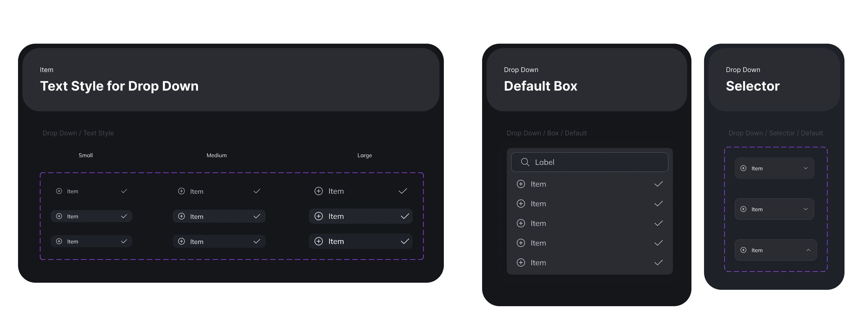This screenshot has width=868, height=316.
Task: Click the magnifier icon in the Label field
Action: 525,162
